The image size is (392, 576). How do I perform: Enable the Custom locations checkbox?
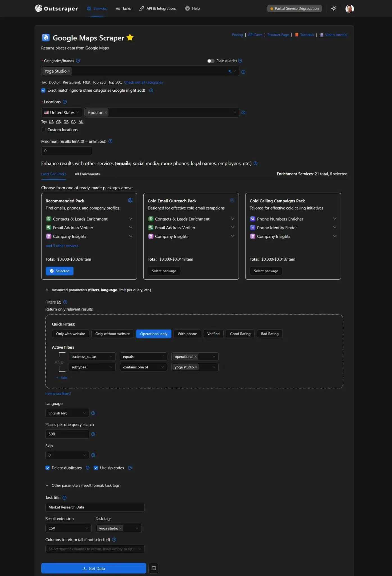[43, 130]
